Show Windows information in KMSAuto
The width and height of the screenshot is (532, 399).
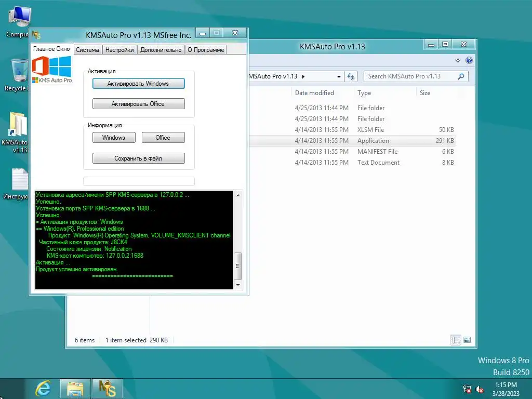[x=114, y=137]
